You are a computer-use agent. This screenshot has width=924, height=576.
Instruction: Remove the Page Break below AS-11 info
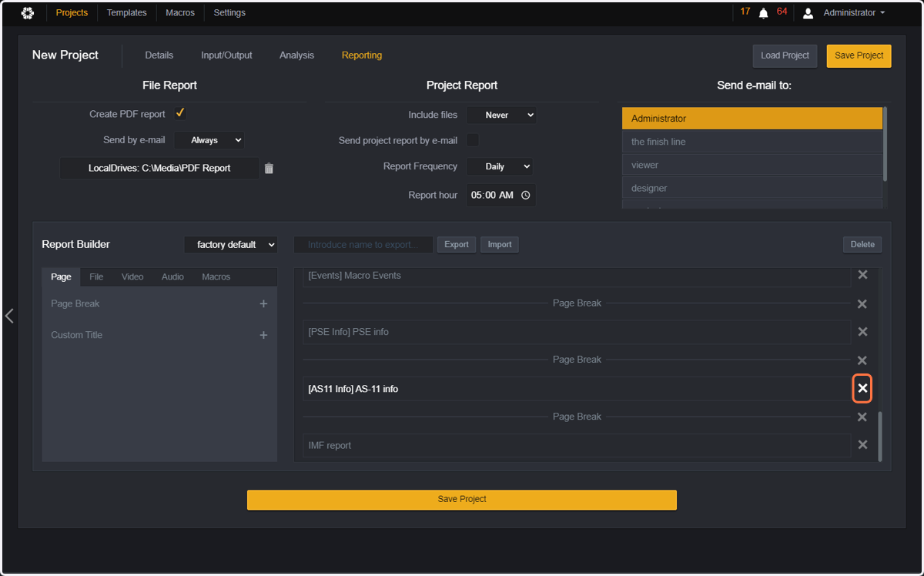tap(862, 417)
